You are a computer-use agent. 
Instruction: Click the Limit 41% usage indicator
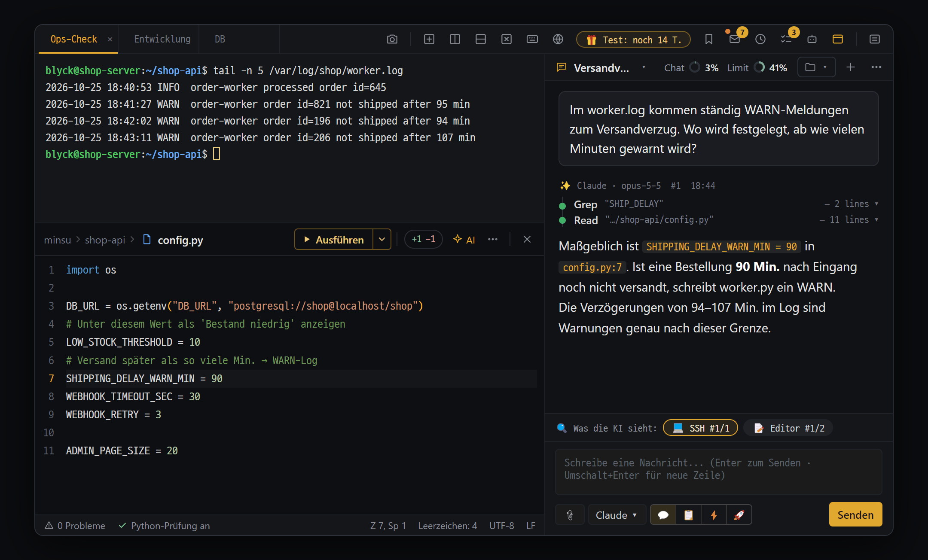(757, 68)
